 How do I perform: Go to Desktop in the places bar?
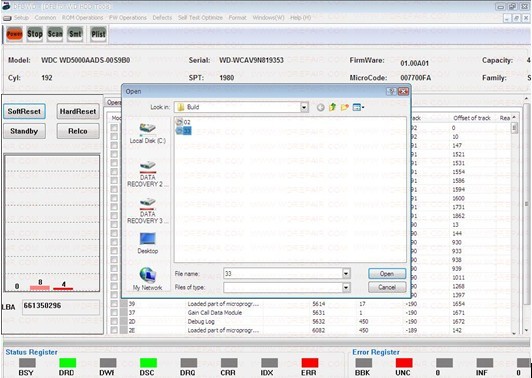click(x=148, y=243)
